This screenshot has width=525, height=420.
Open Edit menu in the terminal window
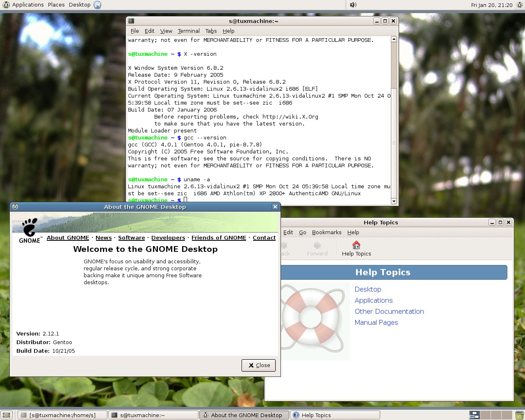[150, 31]
